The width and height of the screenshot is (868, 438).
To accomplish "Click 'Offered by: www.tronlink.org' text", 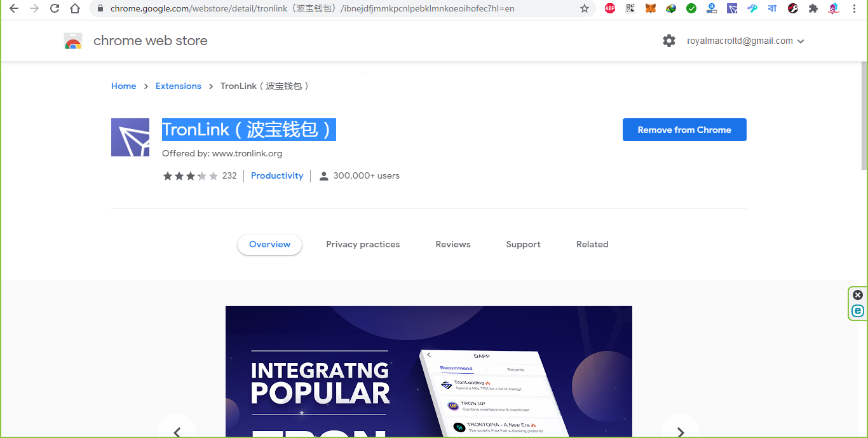I will 222,153.
